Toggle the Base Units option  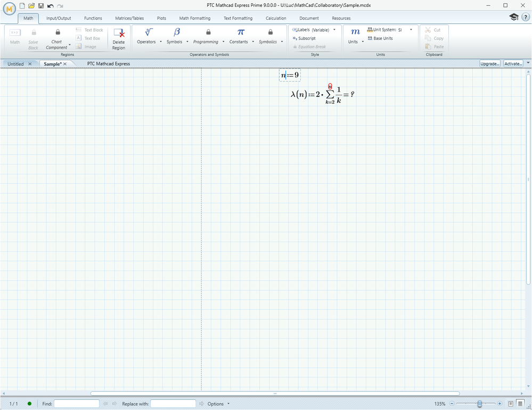[x=380, y=38]
